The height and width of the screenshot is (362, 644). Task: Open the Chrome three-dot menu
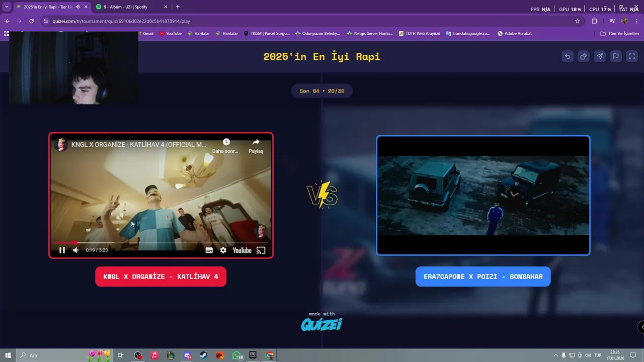pos(637,21)
